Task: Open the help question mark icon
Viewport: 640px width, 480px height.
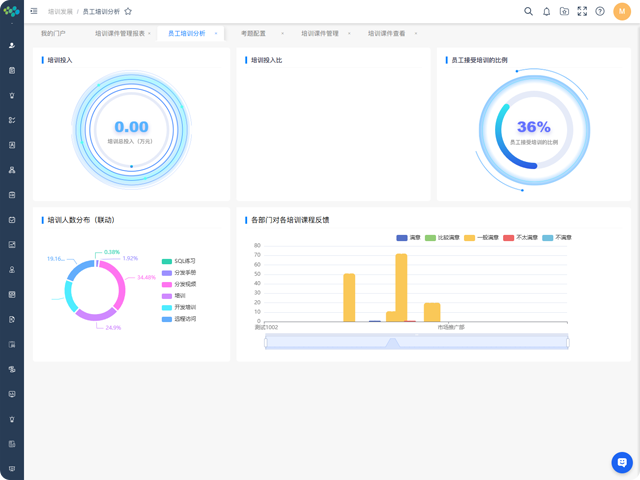Action: point(600,11)
